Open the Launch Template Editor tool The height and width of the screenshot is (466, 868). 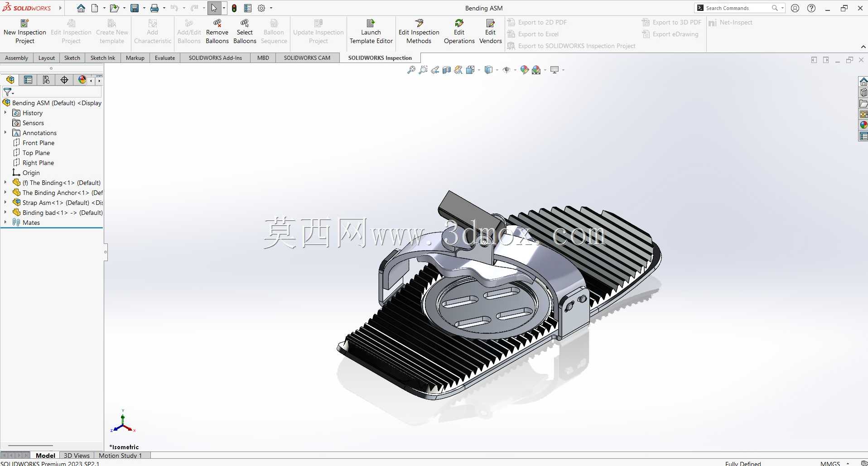371,31
